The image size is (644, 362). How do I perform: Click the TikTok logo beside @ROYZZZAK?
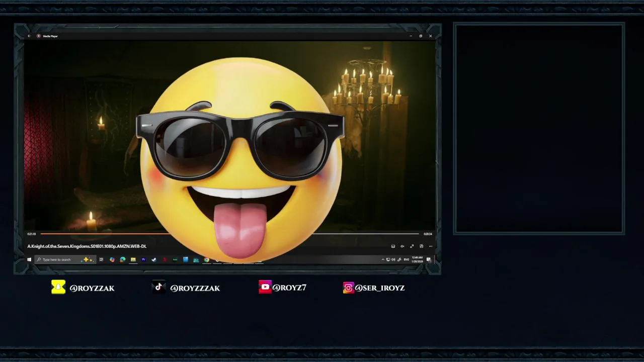point(159,287)
